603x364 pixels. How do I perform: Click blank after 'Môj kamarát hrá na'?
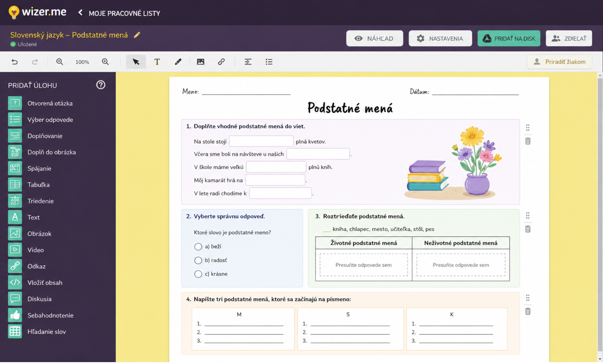(275, 181)
